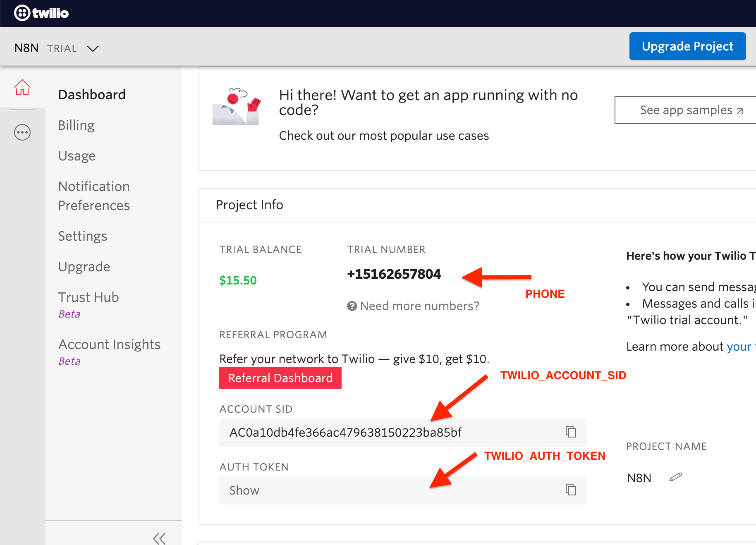Click the Project Info heading
The width and height of the screenshot is (756, 545).
(250, 205)
